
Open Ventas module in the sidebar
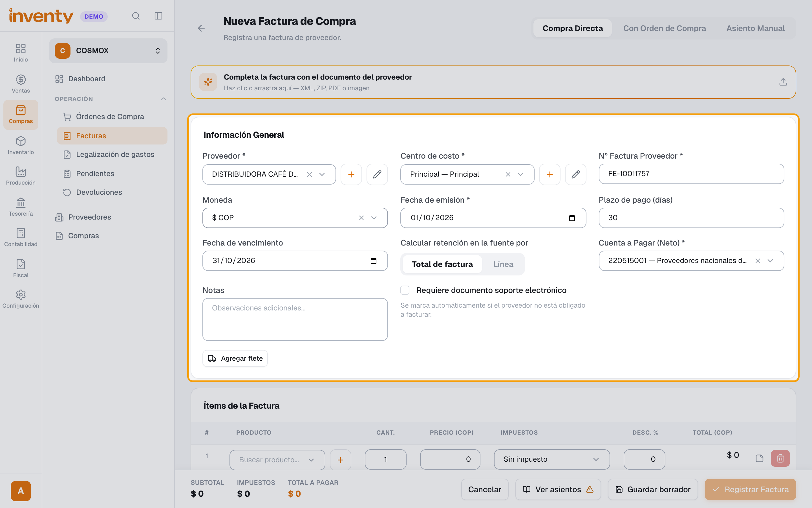tap(21, 84)
